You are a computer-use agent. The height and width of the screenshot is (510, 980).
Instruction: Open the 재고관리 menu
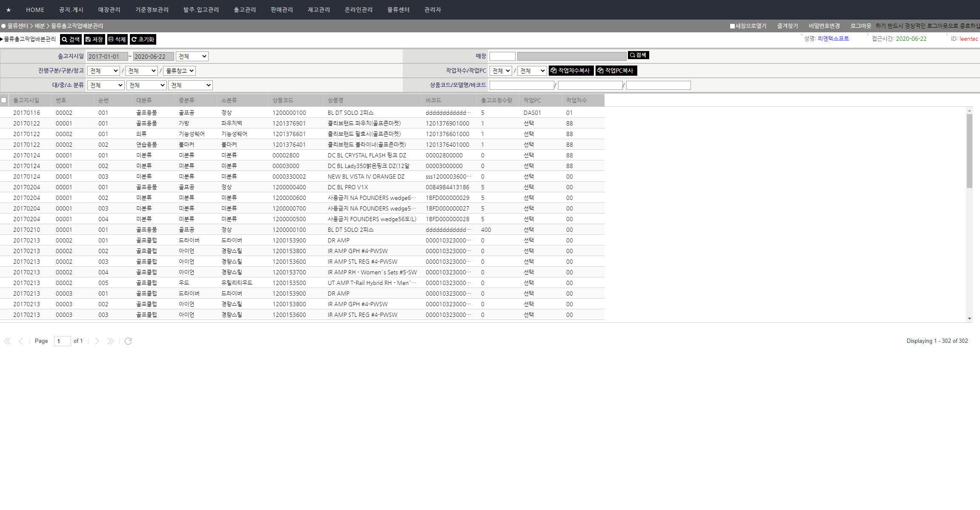point(318,10)
